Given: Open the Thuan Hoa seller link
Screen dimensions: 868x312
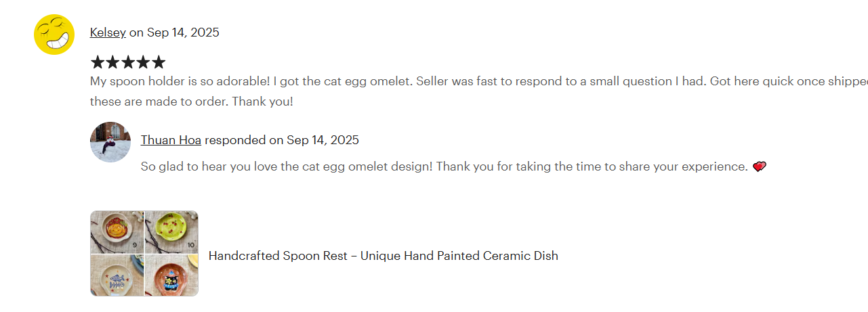Looking at the screenshot, I should pos(171,140).
